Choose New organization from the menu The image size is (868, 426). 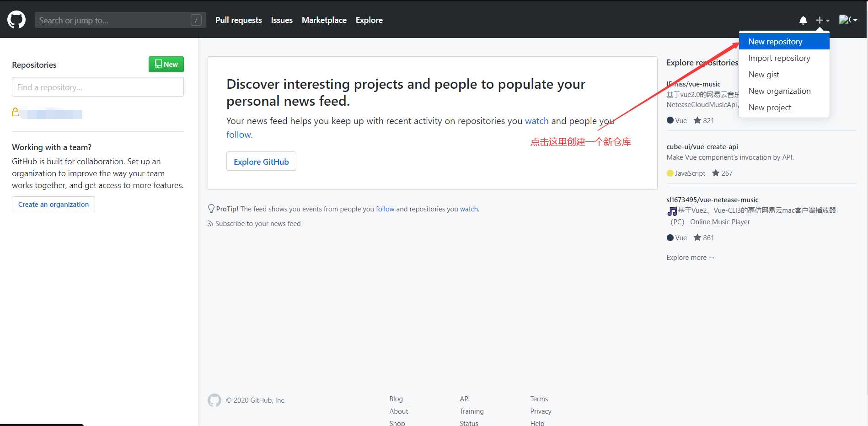pyautogui.click(x=784, y=91)
